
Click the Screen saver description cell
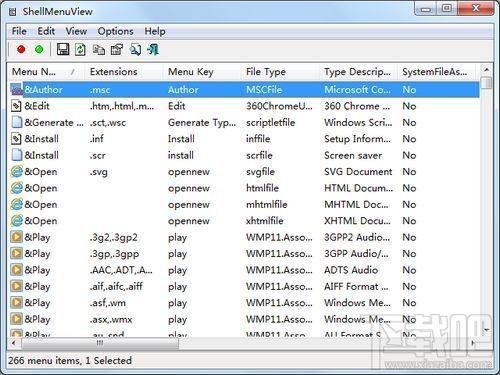(x=353, y=155)
